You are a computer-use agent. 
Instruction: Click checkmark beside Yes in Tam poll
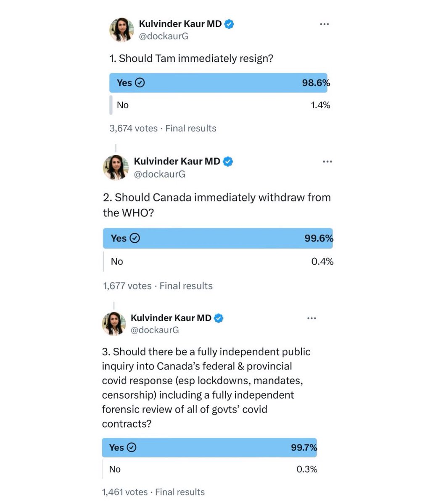point(141,83)
